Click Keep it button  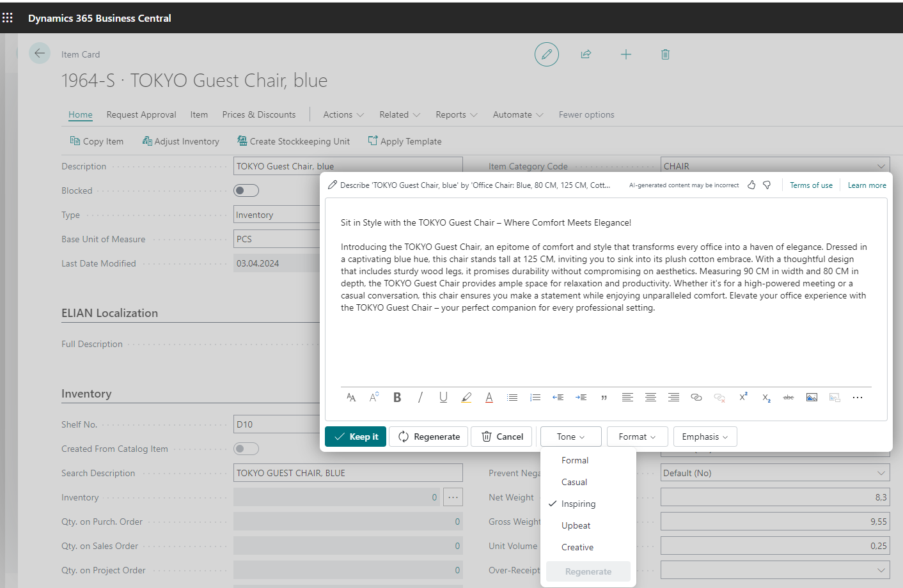click(356, 437)
